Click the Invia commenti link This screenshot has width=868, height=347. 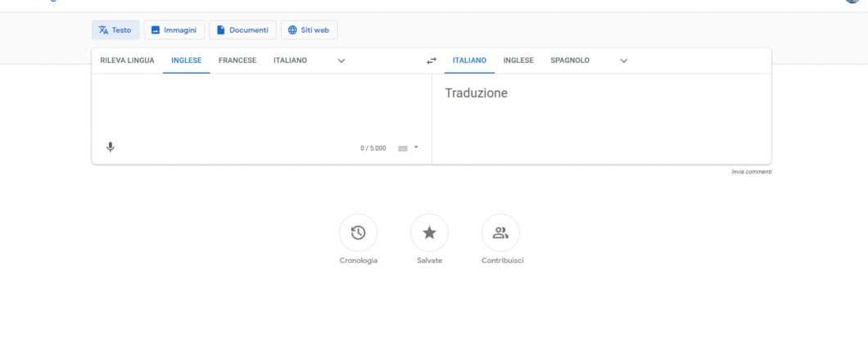point(751,172)
